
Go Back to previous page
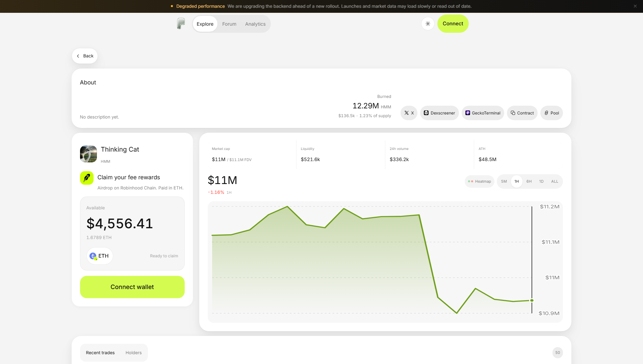[85, 56]
